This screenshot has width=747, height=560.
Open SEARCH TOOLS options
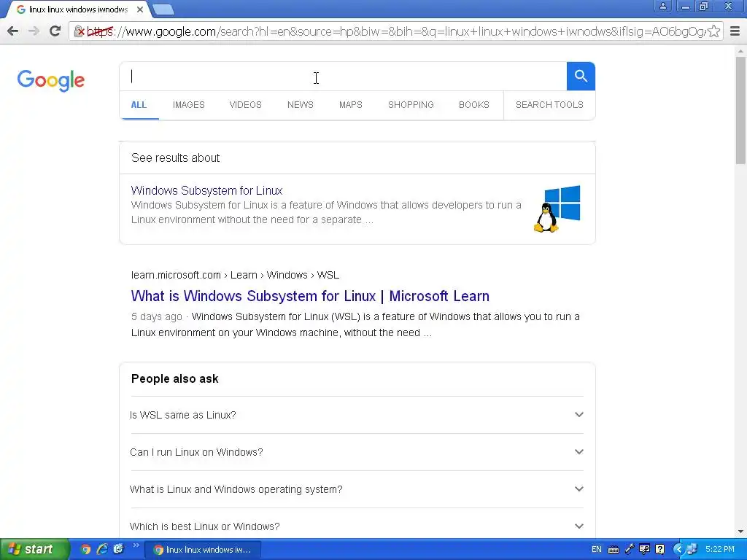(549, 105)
